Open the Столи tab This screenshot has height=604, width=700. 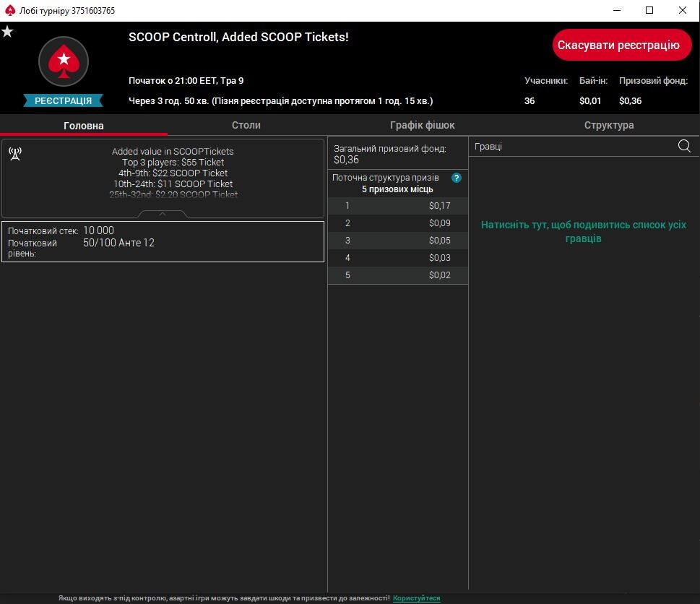(x=246, y=125)
